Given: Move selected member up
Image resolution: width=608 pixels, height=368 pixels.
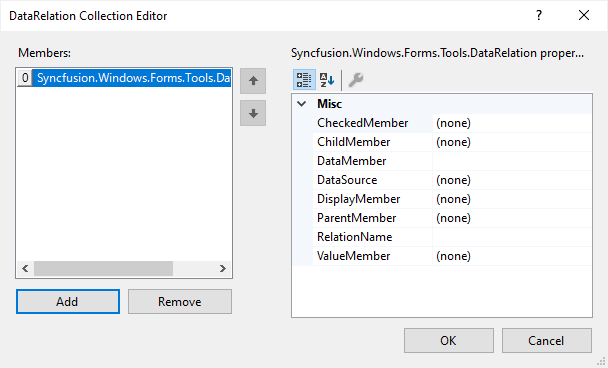Looking at the screenshot, I should coord(253,81).
